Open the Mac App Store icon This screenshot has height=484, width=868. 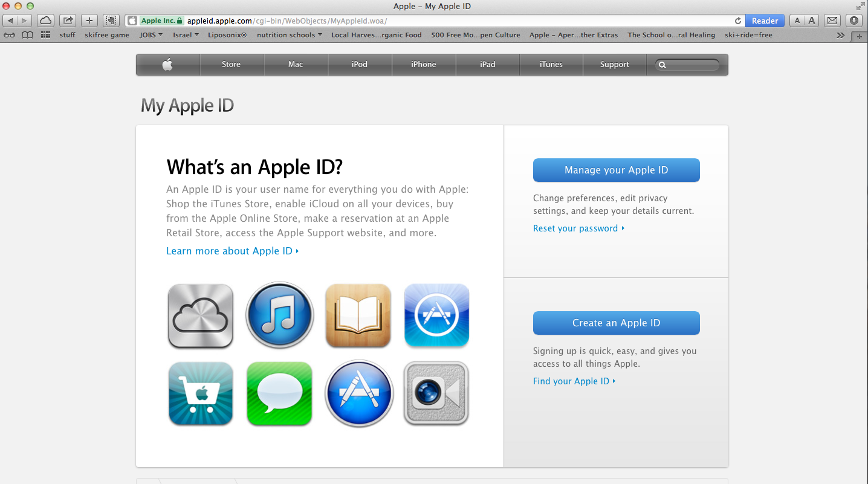coord(358,393)
